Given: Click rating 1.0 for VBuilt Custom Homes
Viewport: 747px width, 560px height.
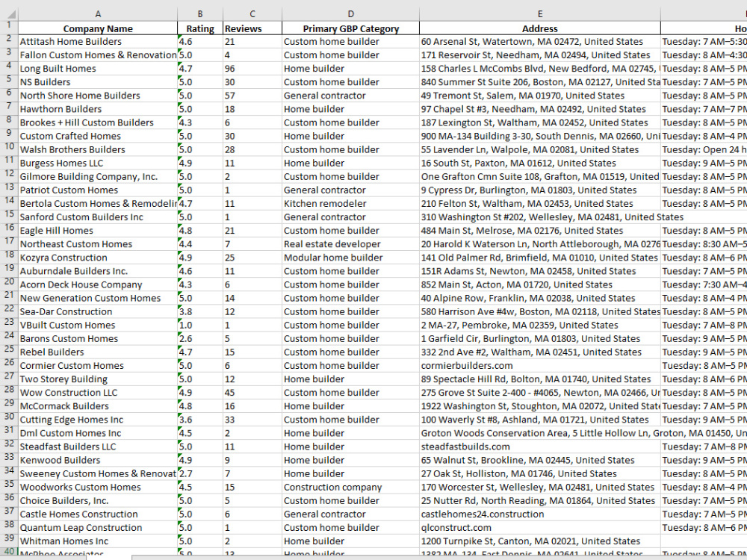Looking at the screenshot, I should pos(200,325).
